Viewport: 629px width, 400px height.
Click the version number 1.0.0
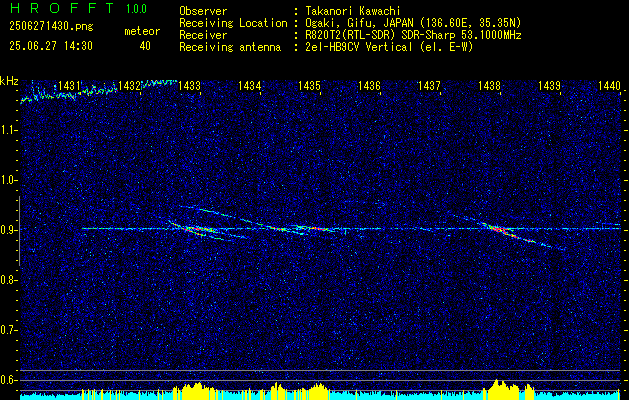(x=136, y=9)
